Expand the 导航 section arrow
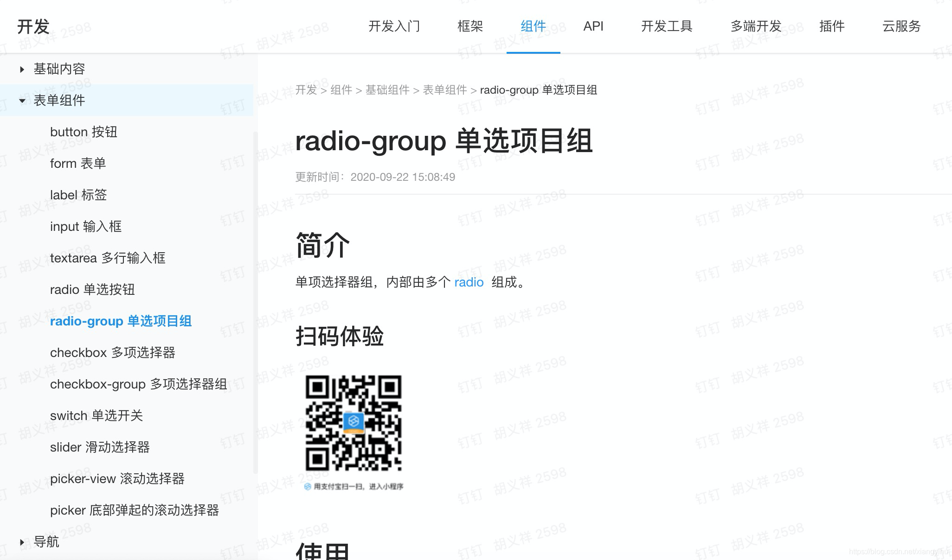 pos(22,542)
